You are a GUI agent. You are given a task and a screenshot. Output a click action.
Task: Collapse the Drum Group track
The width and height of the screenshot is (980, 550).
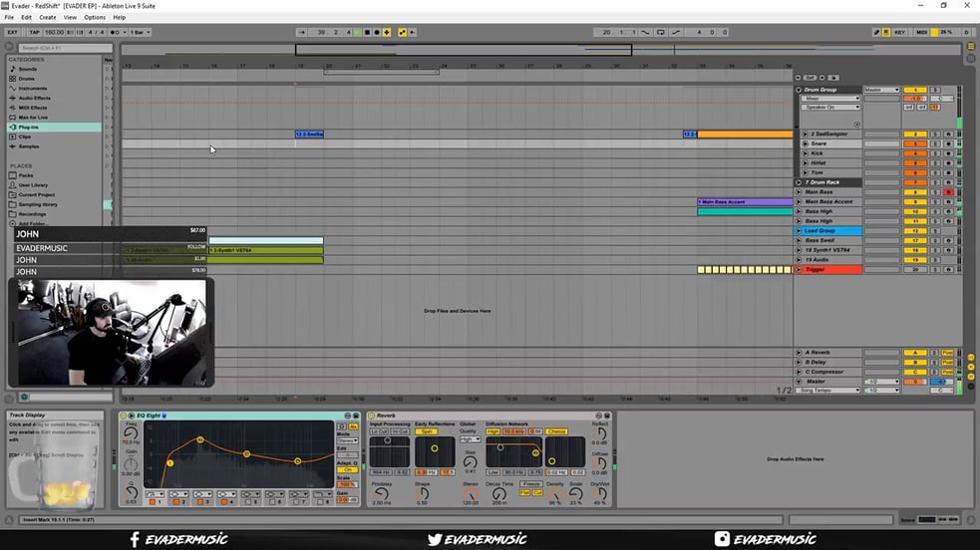point(799,90)
